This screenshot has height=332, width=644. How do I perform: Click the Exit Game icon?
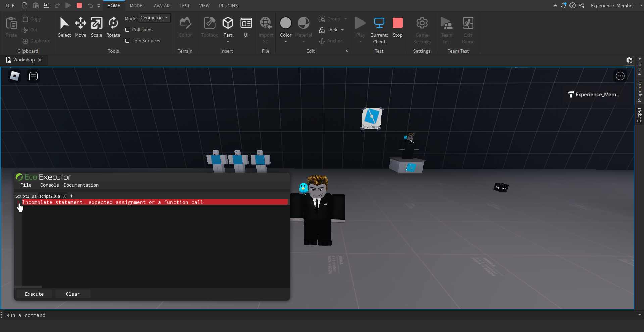coord(468,23)
